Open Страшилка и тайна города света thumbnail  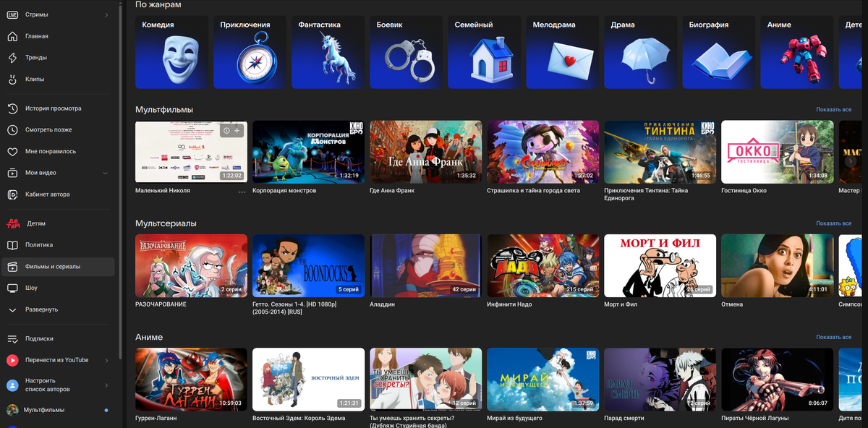point(542,152)
